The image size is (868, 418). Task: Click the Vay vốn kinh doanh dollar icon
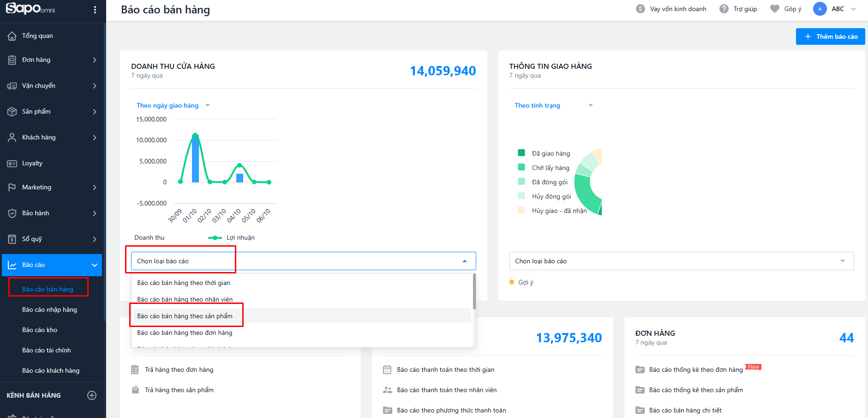(641, 9)
